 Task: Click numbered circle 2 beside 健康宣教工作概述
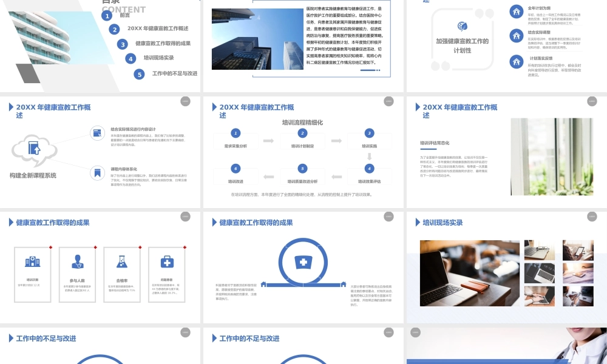point(113,30)
